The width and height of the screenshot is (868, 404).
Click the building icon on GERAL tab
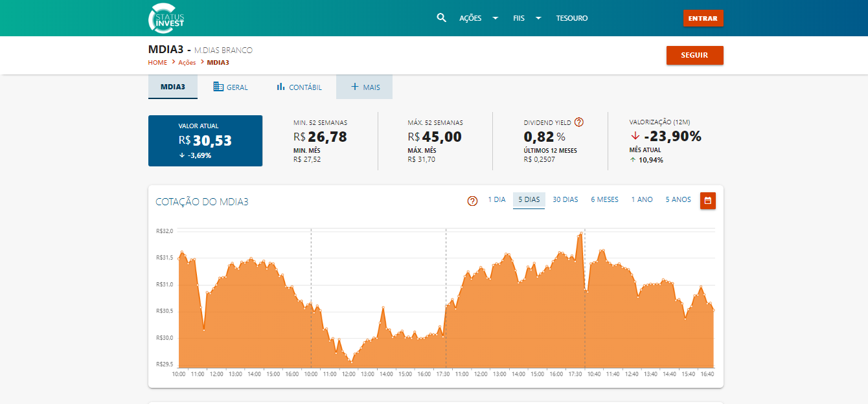[218, 87]
